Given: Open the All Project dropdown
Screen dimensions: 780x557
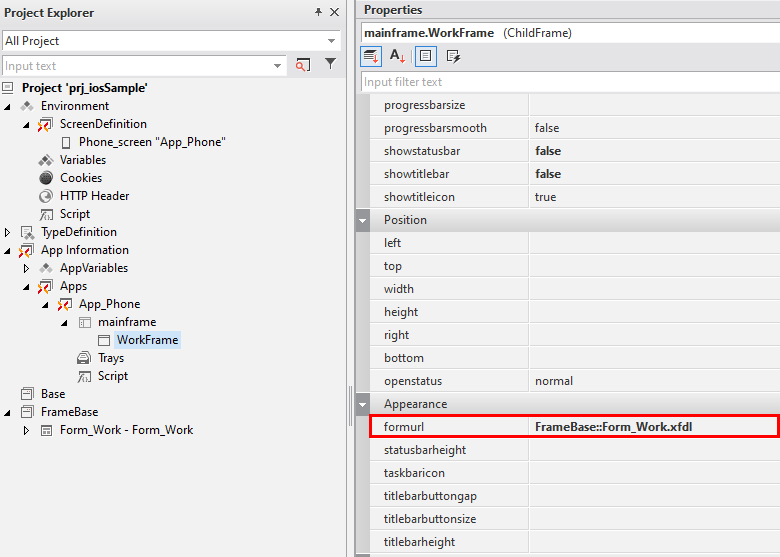Looking at the screenshot, I should coord(332,41).
